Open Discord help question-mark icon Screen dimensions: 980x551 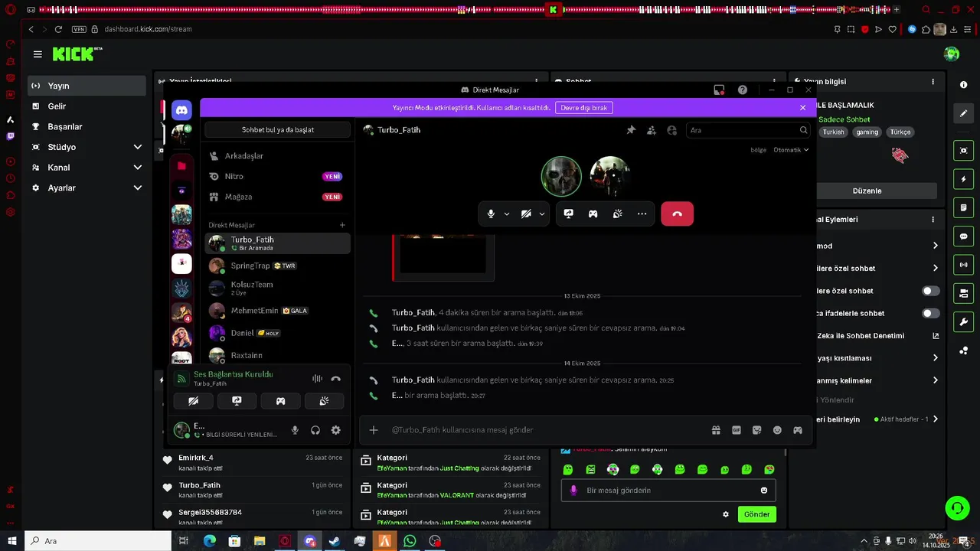[743, 90]
